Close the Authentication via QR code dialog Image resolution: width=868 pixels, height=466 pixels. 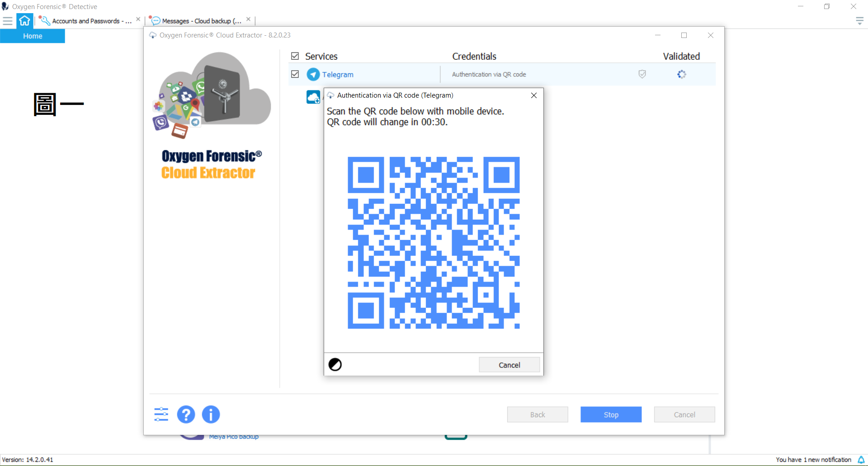point(534,95)
